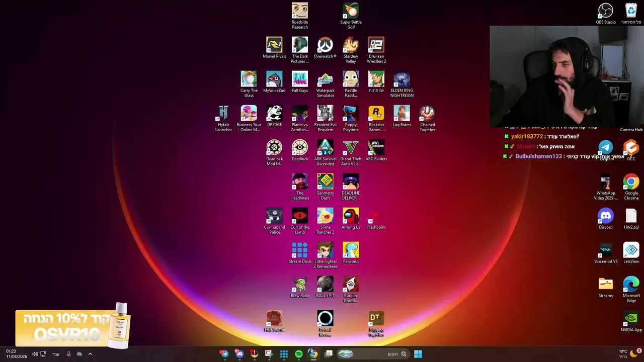This screenshot has height=362, width=644.
Task: Select the ARK Survival Ascended icon
Action: tap(325, 152)
